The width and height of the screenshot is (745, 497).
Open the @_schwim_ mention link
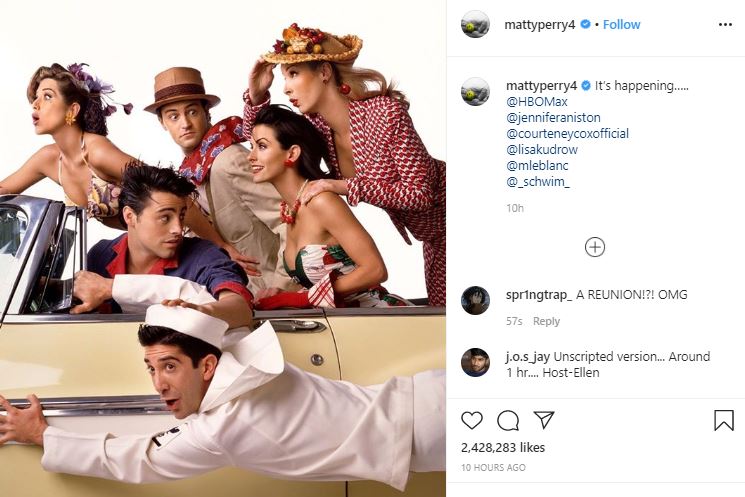(x=538, y=182)
